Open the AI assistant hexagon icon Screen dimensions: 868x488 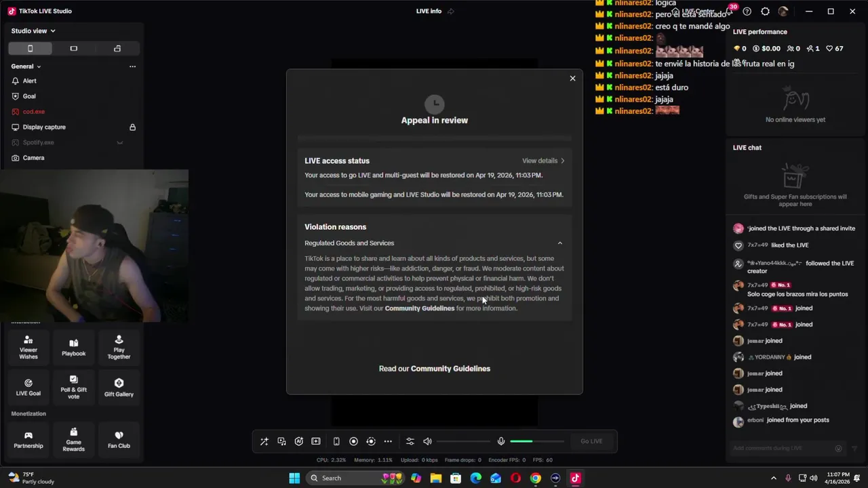299,441
